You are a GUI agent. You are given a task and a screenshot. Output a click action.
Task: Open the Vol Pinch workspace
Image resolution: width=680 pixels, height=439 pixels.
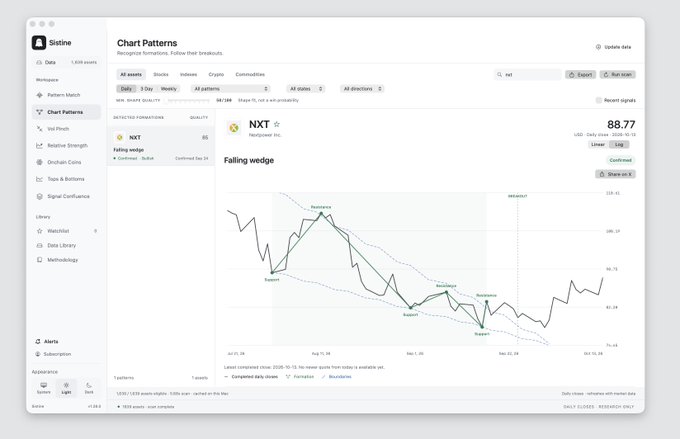coord(66,129)
